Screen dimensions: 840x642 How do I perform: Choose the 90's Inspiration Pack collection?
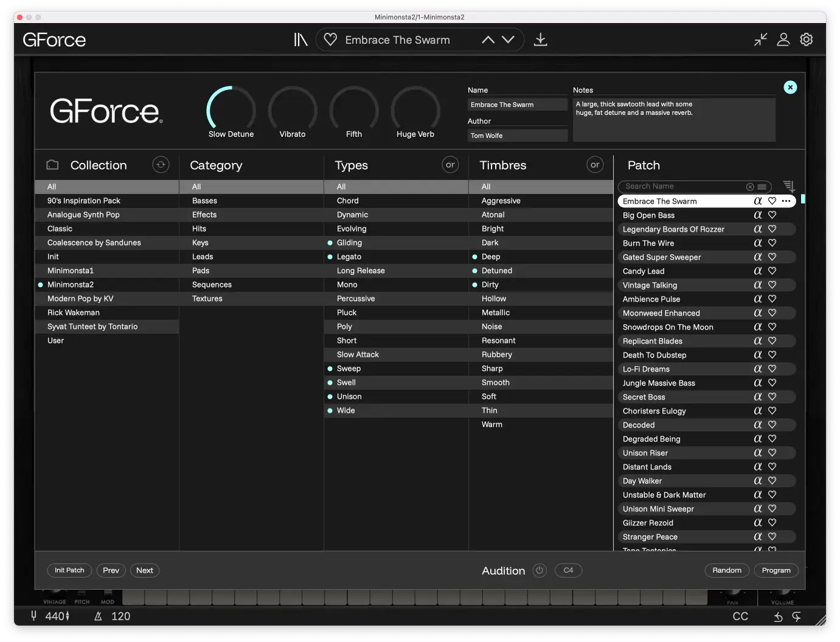[107, 201]
